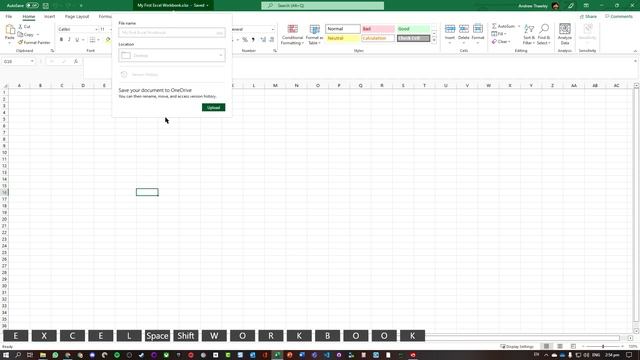
Task: Open Clipboard group dialog launcher
Action: 52,51
